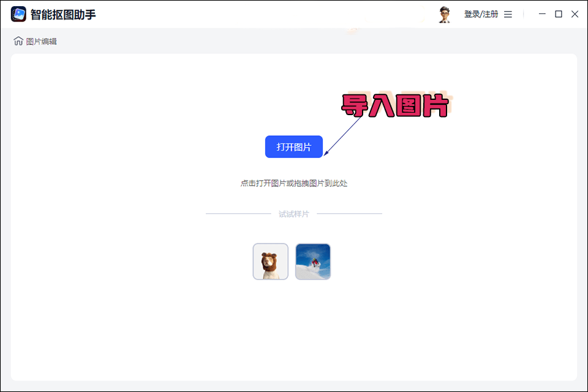Open the hamburger menu icon
588x392 pixels.
(508, 14)
